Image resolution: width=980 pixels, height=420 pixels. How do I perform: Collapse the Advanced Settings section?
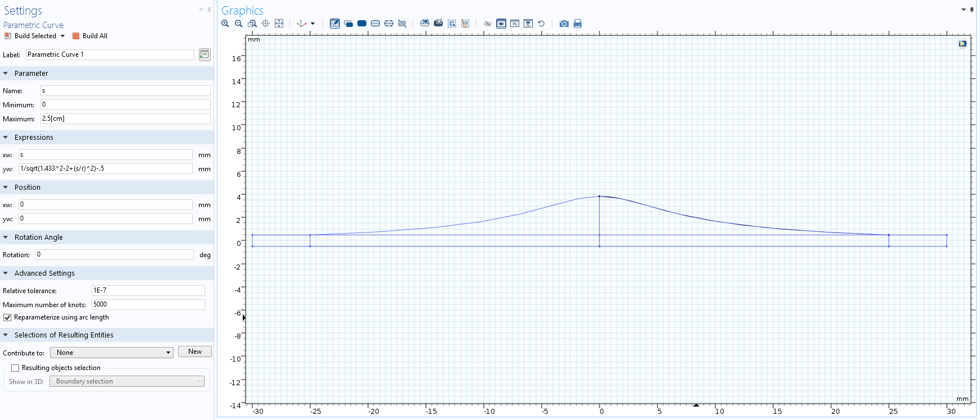(x=6, y=273)
